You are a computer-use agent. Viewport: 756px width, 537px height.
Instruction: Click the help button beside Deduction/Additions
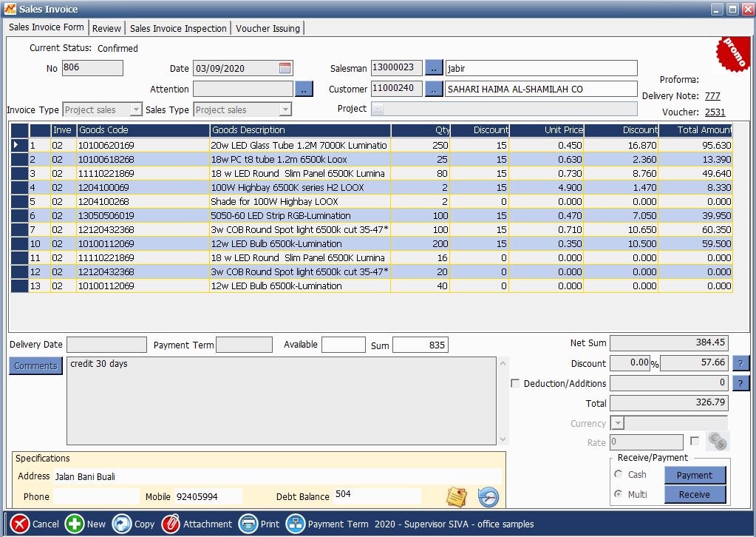point(740,384)
